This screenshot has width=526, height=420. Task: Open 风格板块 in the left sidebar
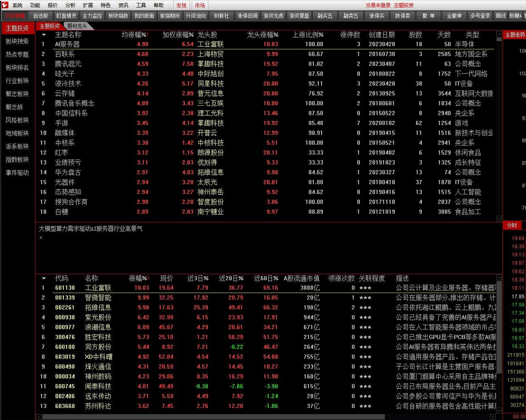pyautogui.click(x=17, y=120)
